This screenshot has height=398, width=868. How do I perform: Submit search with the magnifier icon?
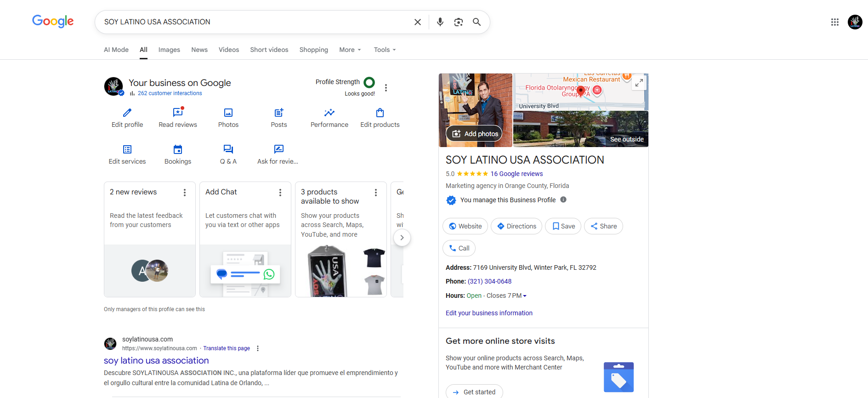(477, 22)
